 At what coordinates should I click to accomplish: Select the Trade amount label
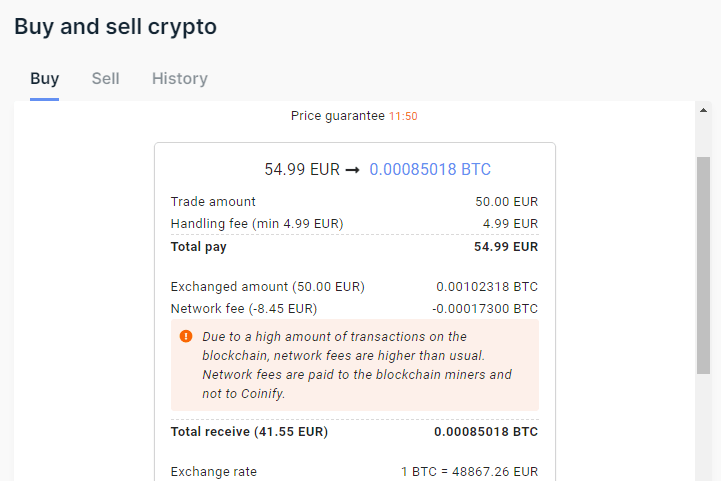point(213,202)
